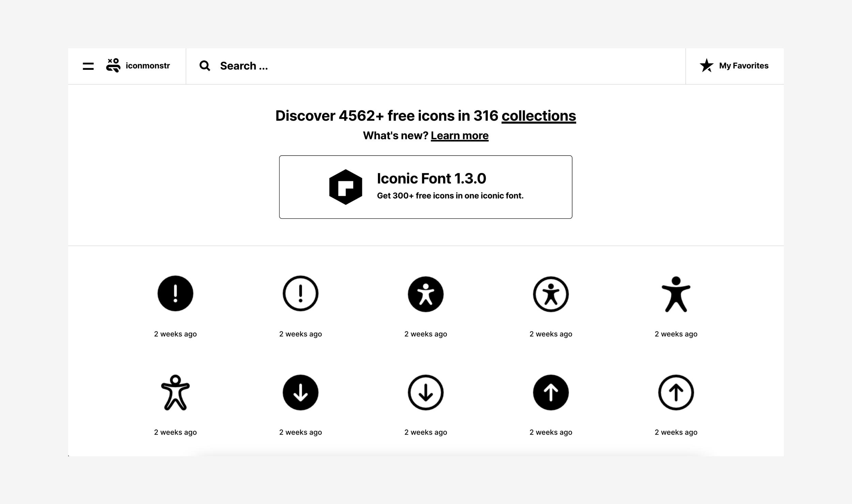Click the iconmonstr logo
852x504 pixels.
[x=138, y=65]
